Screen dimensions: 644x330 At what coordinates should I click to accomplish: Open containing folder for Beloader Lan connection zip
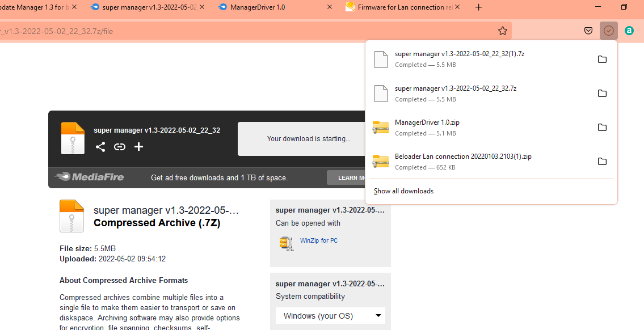pos(602,161)
